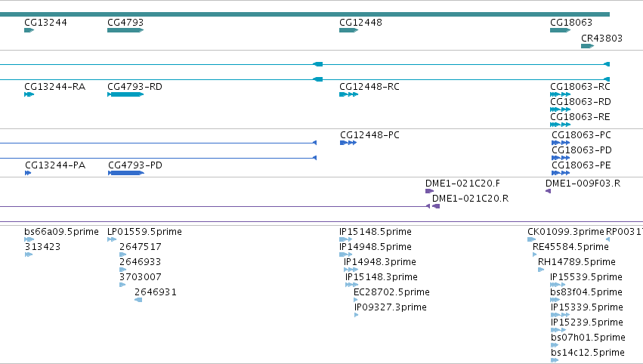Image resolution: width=643 pixels, height=364 pixels.
Task: Select transcript CG4793-RD label
Action: [x=135, y=87]
